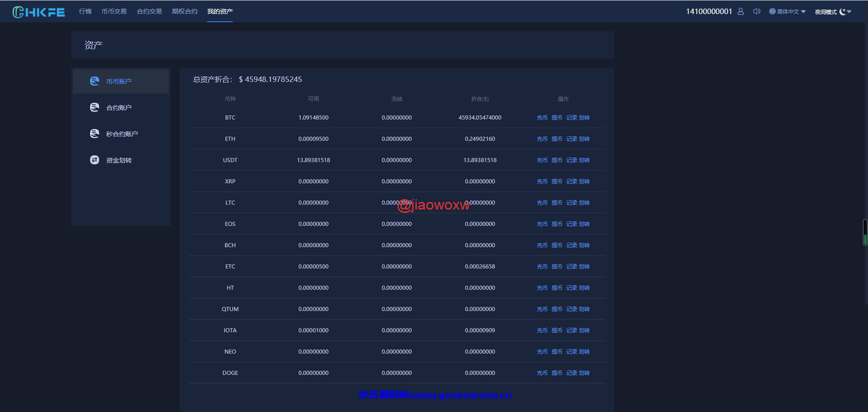Image resolution: width=868 pixels, height=412 pixels.
Task: Click account number 14100000001
Action: (709, 11)
